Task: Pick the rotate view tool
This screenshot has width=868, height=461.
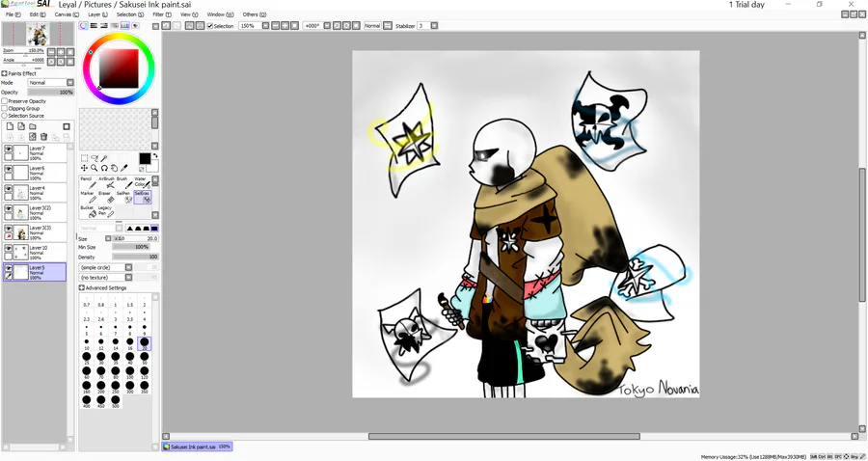Action: tap(104, 168)
